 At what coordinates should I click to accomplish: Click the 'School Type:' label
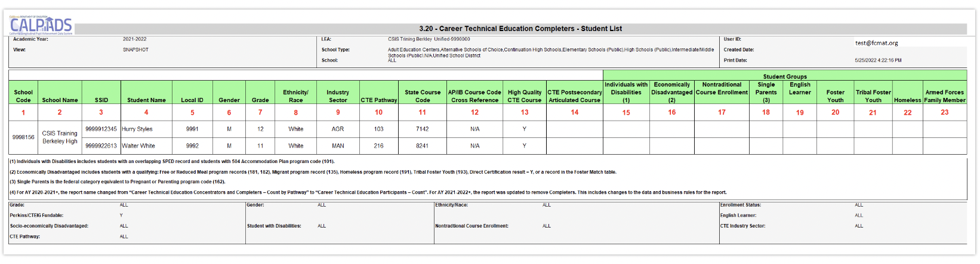(335, 50)
